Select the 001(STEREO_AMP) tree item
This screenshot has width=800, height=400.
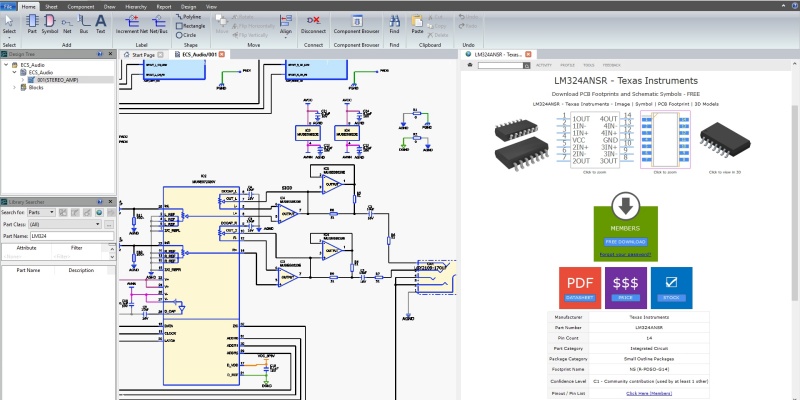click(x=57, y=80)
